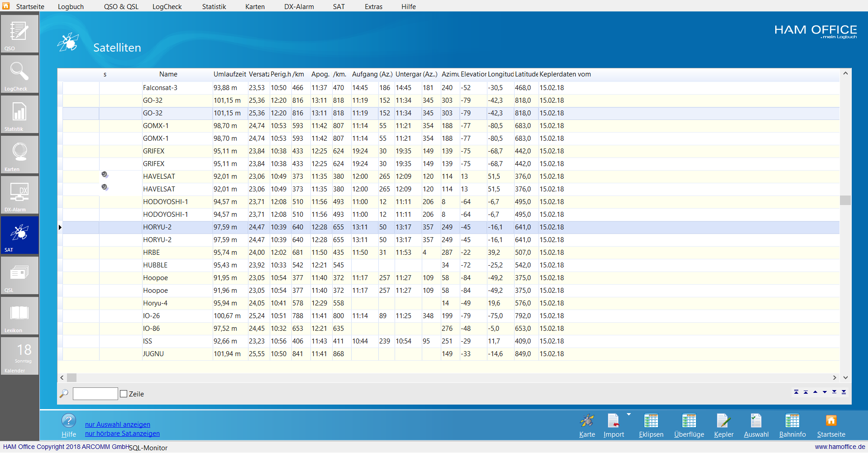Image resolution: width=868 pixels, height=453 pixels.
Task: Jump to last record navigation arrow
Action: [x=844, y=392]
